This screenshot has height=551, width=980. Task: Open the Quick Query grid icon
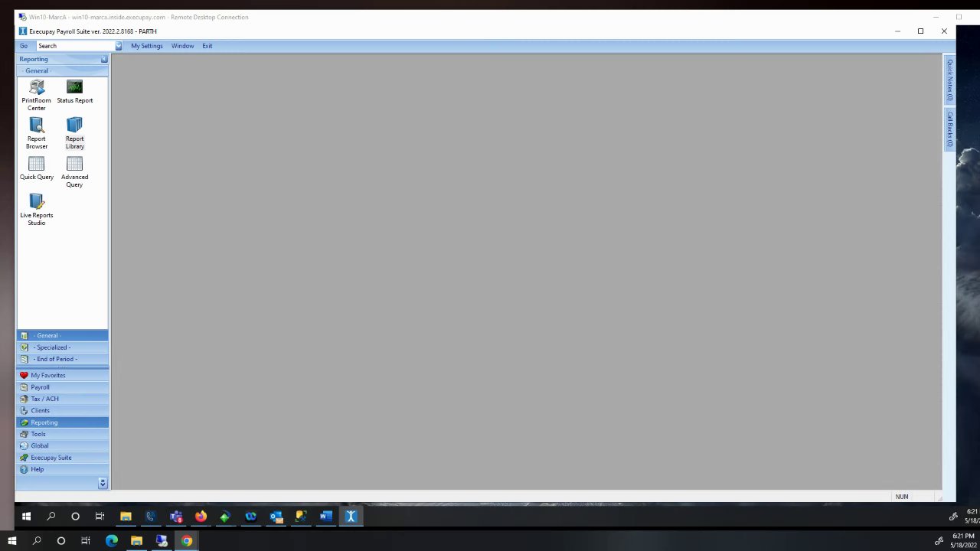(37, 168)
